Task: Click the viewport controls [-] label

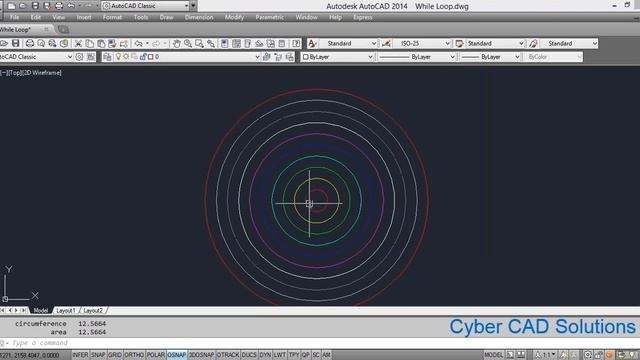Action: tap(3, 73)
